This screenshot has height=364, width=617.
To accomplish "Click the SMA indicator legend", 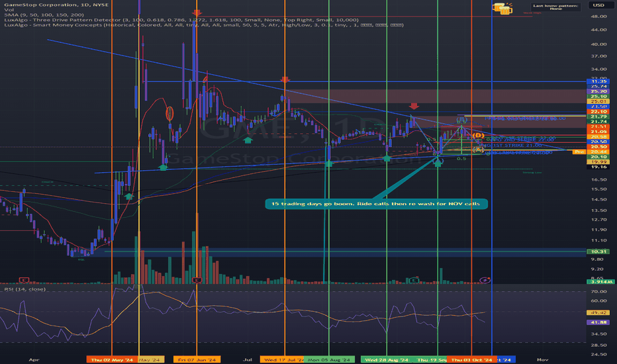I will click(x=43, y=13).
